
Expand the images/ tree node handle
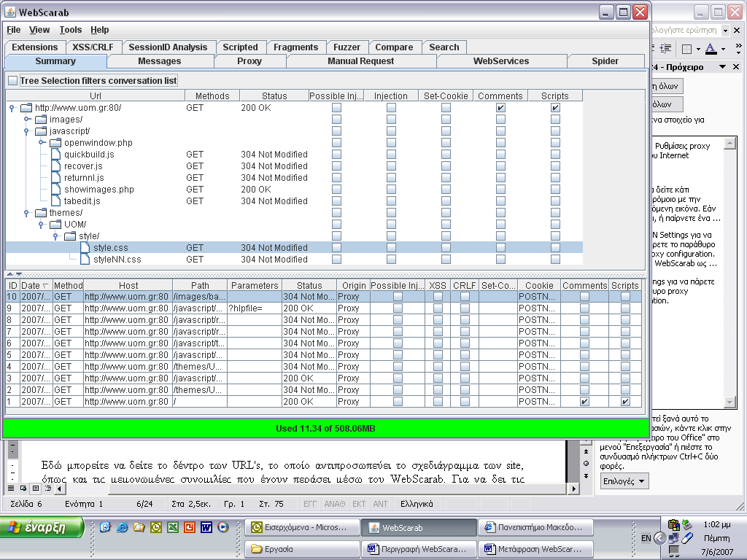[27, 119]
